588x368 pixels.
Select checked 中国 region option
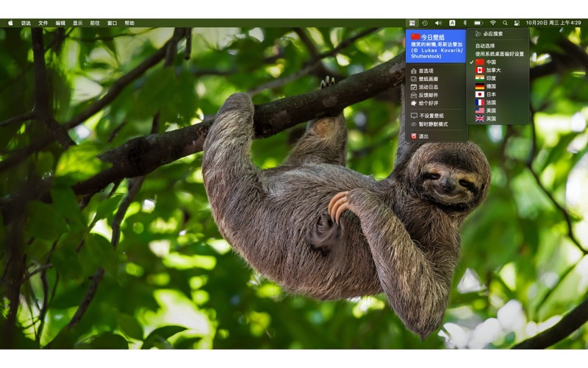coord(491,62)
